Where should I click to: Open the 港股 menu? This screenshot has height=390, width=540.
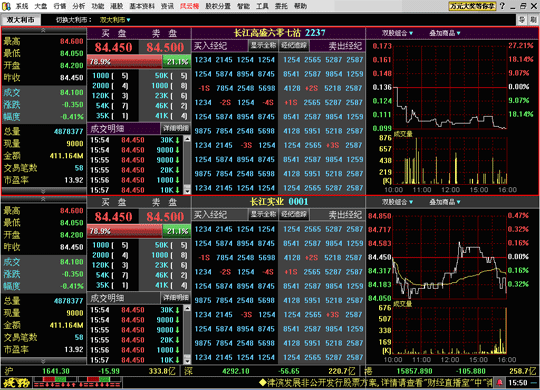point(116,6)
